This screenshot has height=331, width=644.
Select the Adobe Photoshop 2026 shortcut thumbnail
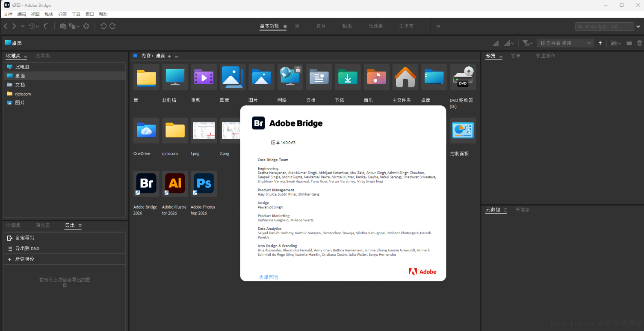[x=204, y=184]
